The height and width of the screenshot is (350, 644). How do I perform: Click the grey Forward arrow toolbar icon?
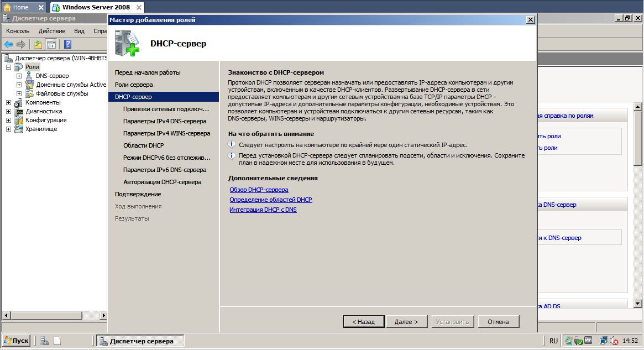click(21, 44)
